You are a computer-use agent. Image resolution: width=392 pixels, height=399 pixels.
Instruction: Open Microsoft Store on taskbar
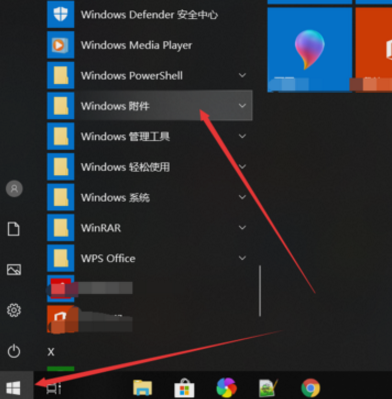pos(184,388)
